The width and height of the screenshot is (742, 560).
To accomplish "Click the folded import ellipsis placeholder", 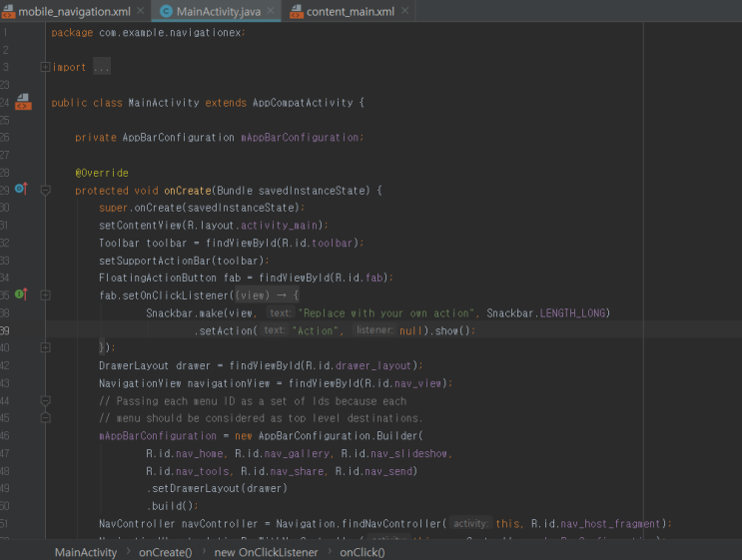I will coord(102,67).
